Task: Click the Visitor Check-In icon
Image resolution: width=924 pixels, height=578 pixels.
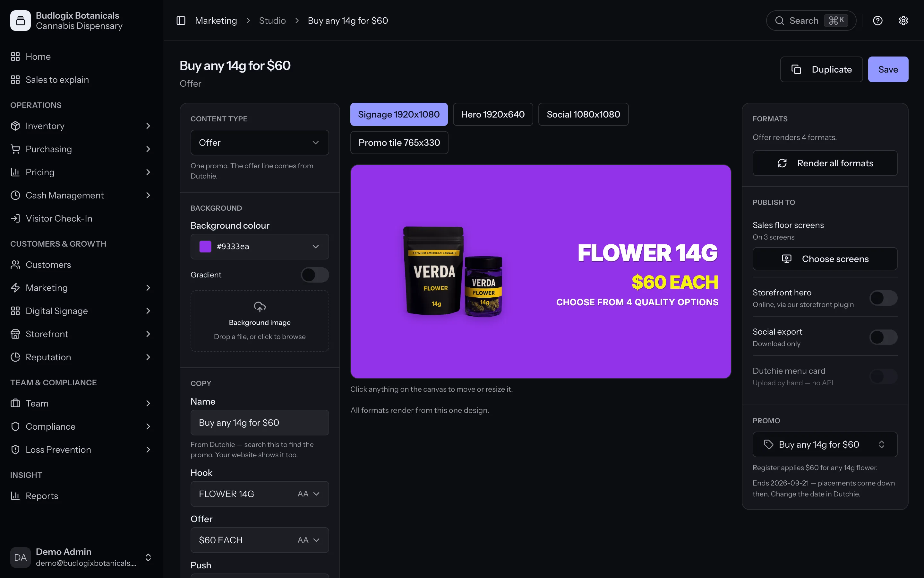Action: coord(15,218)
